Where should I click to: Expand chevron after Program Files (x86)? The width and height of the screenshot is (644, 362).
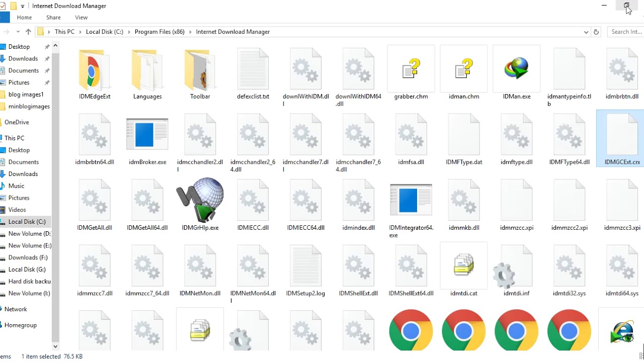(x=190, y=32)
